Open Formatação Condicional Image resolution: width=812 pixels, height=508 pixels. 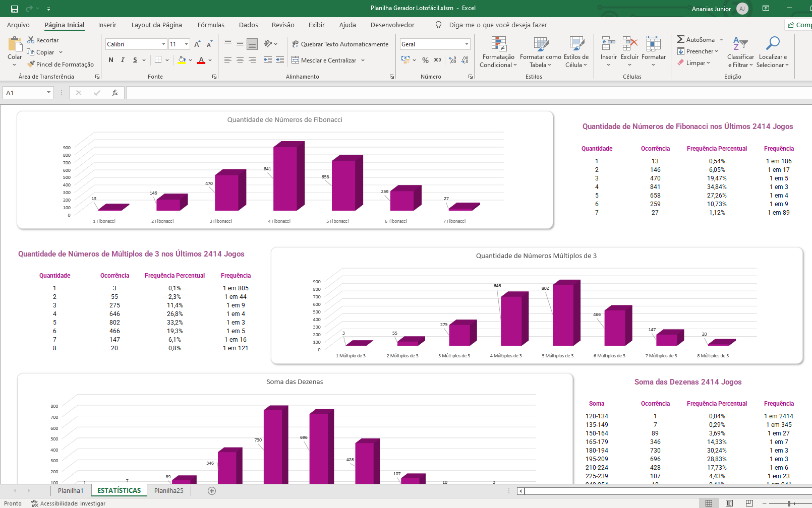coord(498,52)
